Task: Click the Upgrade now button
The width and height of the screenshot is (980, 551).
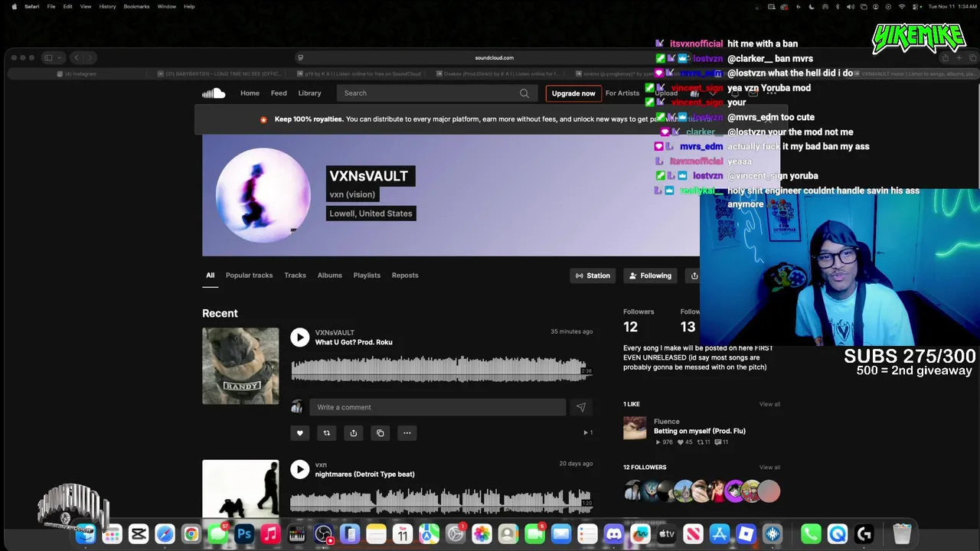Action: pos(573,93)
